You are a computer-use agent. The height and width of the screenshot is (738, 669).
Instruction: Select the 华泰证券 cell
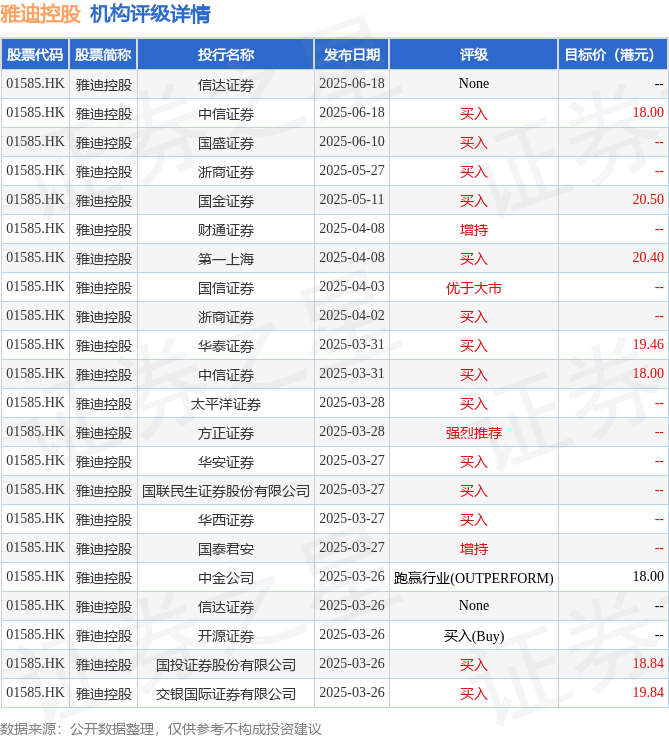[x=226, y=345]
